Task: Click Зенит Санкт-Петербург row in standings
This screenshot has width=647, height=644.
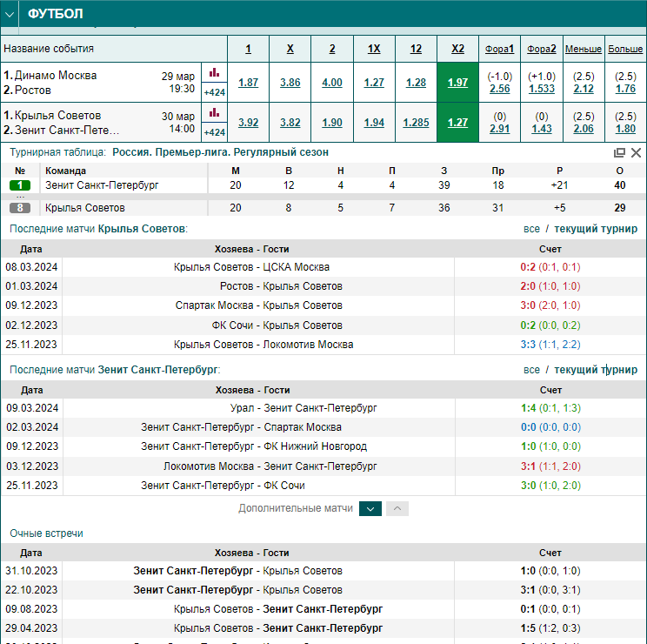Action: point(323,185)
